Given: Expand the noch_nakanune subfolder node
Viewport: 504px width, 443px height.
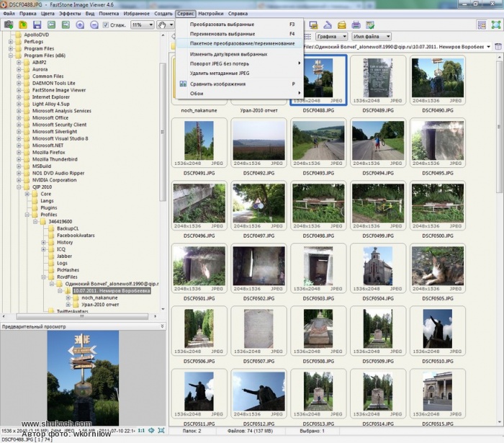Looking at the screenshot, I should (x=68, y=297).
